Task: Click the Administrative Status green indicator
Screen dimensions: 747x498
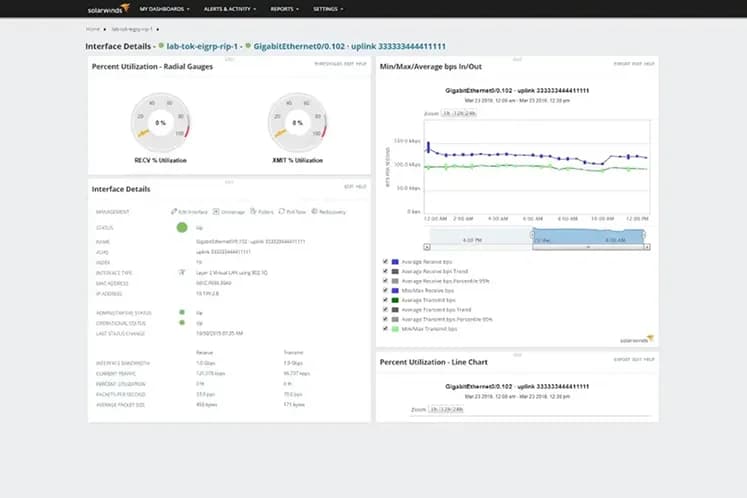Action: [x=182, y=313]
